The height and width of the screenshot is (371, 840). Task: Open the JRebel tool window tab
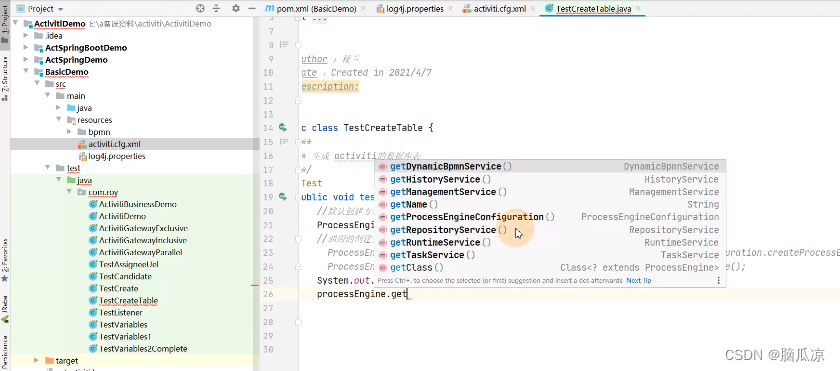pyautogui.click(x=5, y=309)
